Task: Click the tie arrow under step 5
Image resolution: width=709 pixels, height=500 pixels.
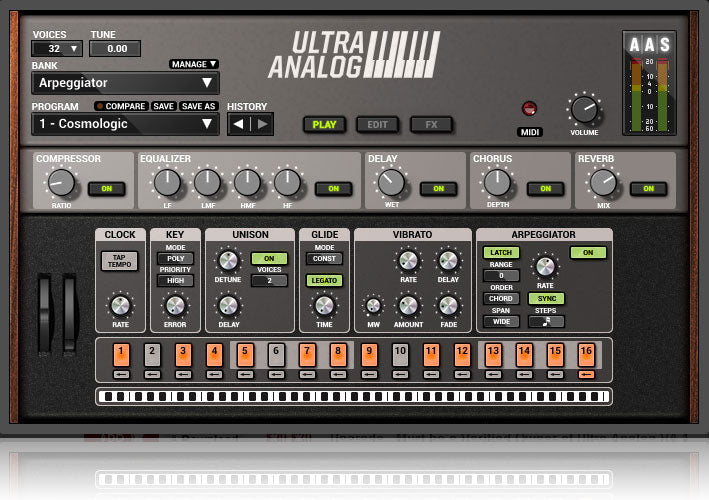Action: click(x=245, y=374)
